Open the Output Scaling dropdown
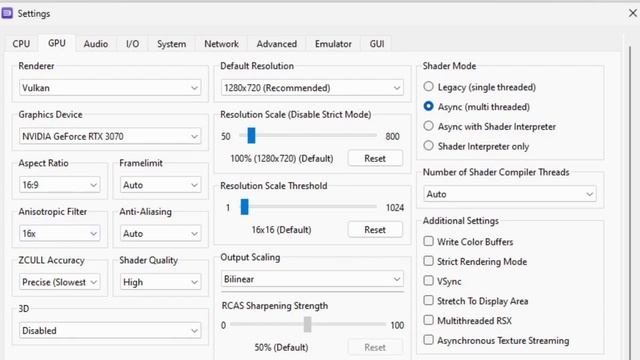 [x=312, y=279]
